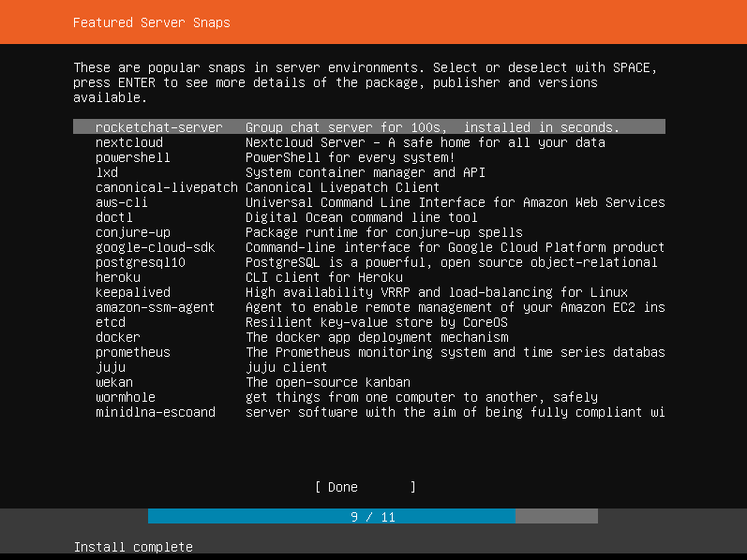The image size is (747, 560).
Task: Select the nextcloud snap entry
Action: point(369,142)
